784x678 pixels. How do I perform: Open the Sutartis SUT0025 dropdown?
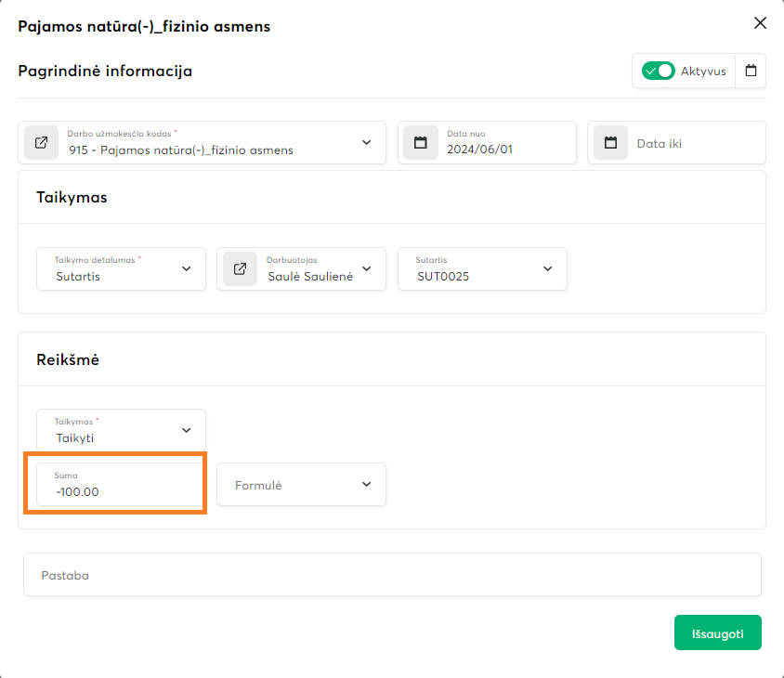click(x=547, y=269)
